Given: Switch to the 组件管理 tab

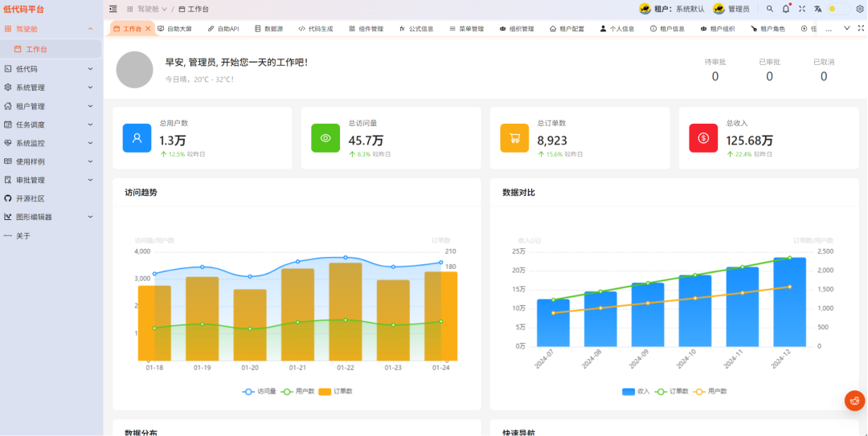Looking at the screenshot, I should click(x=366, y=29).
